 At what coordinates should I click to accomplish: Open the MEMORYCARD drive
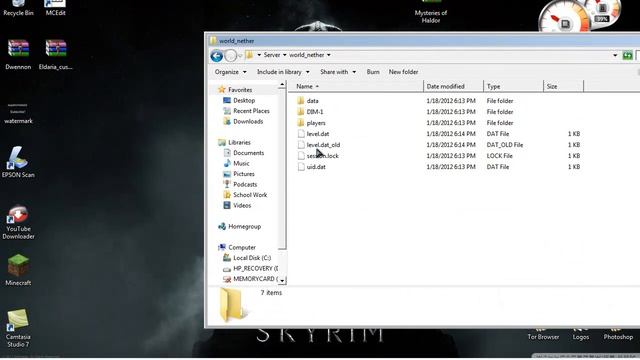250,279
